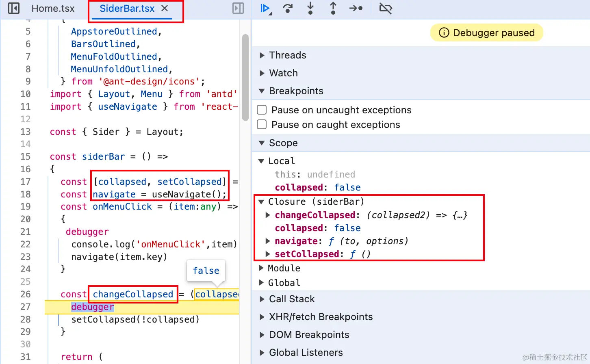Click 'collapsed: false' under Closure scope

point(318,228)
